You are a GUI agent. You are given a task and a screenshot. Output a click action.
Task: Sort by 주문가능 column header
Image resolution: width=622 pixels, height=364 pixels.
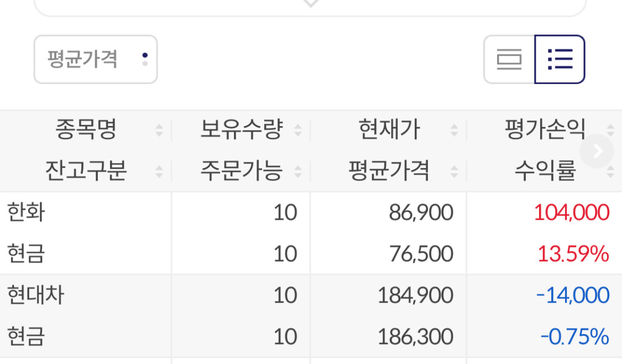point(241,172)
